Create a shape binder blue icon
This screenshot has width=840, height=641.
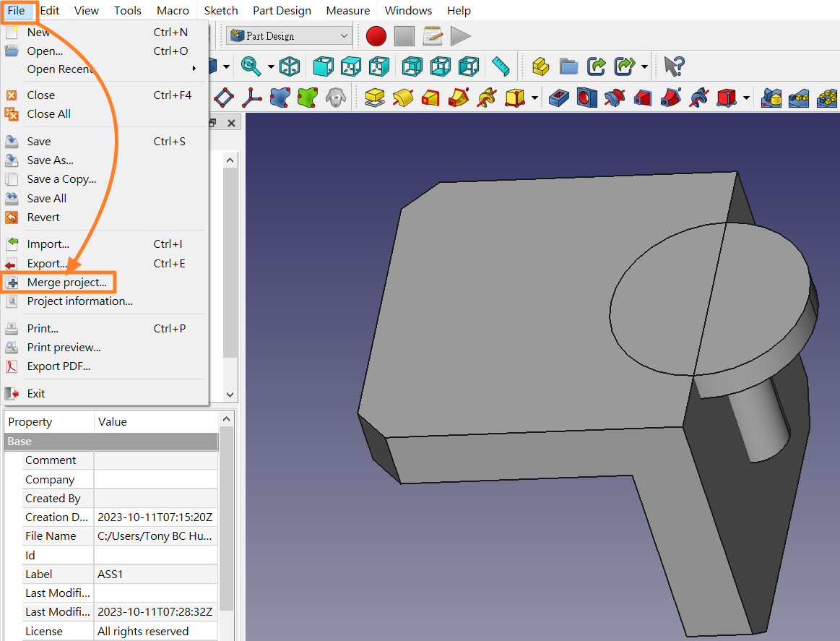pos(280,98)
